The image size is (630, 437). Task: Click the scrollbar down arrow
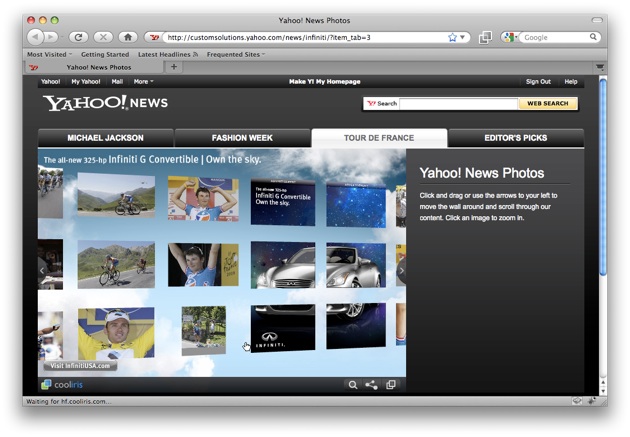603,391
